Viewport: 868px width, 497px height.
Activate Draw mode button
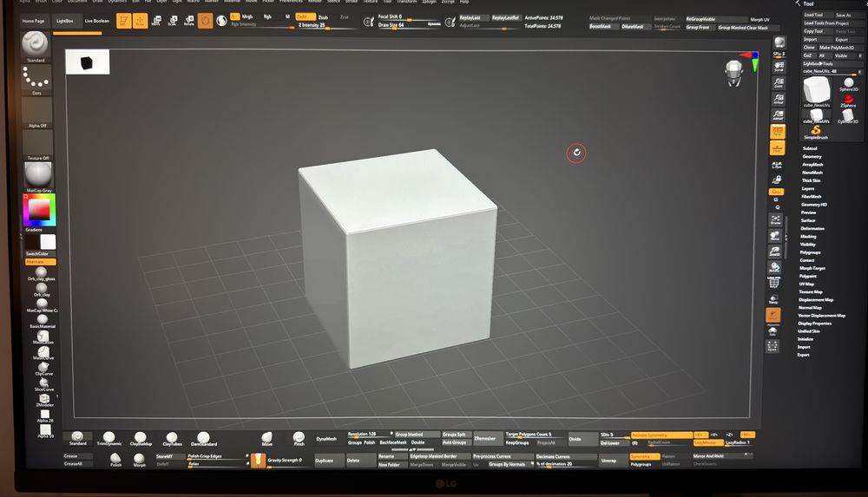click(140, 21)
